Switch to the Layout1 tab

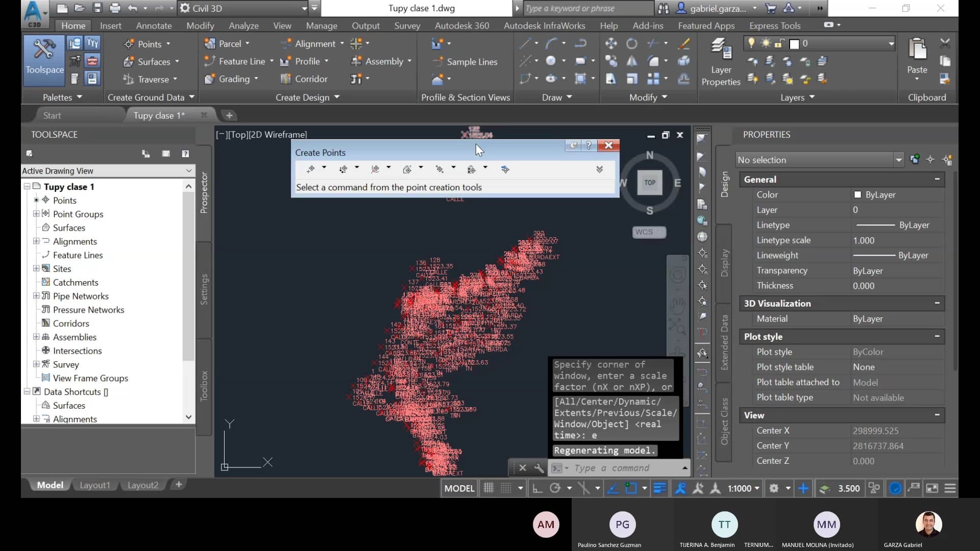[94, 485]
